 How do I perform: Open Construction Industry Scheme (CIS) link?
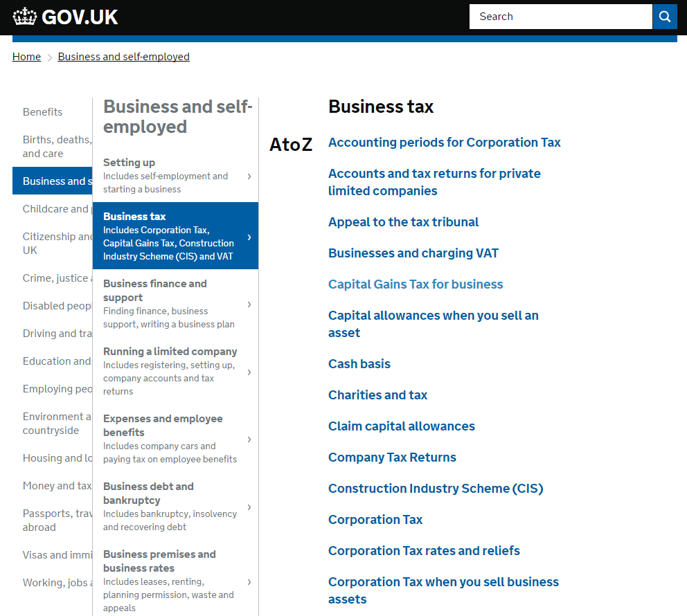click(436, 489)
